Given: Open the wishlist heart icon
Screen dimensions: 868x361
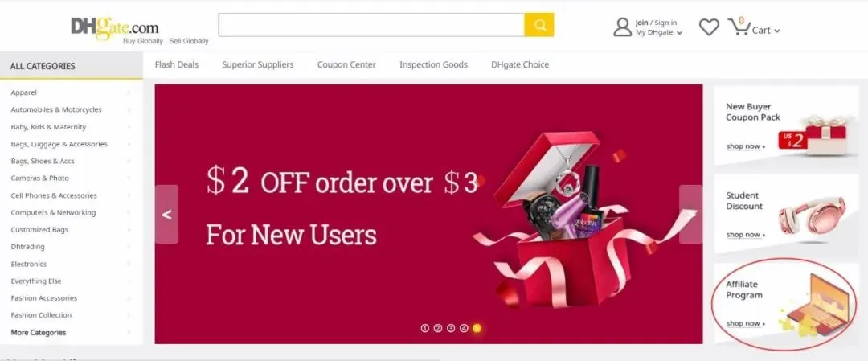Looking at the screenshot, I should [x=709, y=27].
